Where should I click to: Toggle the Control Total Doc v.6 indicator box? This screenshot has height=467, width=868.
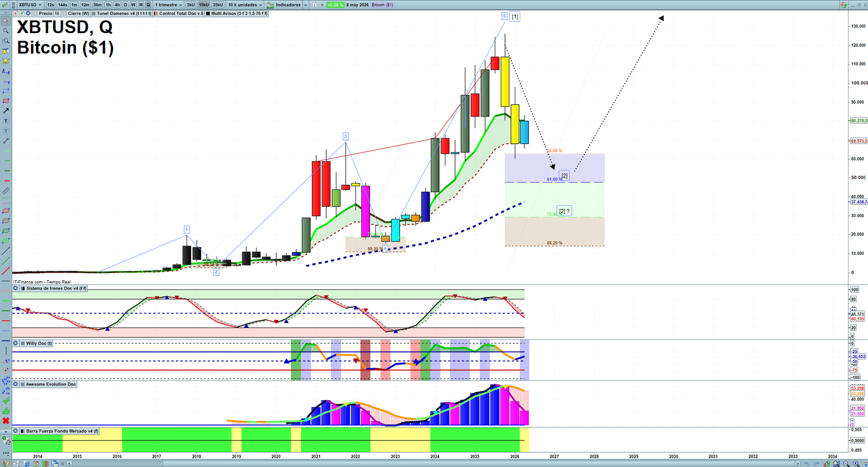click(x=156, y=14)
